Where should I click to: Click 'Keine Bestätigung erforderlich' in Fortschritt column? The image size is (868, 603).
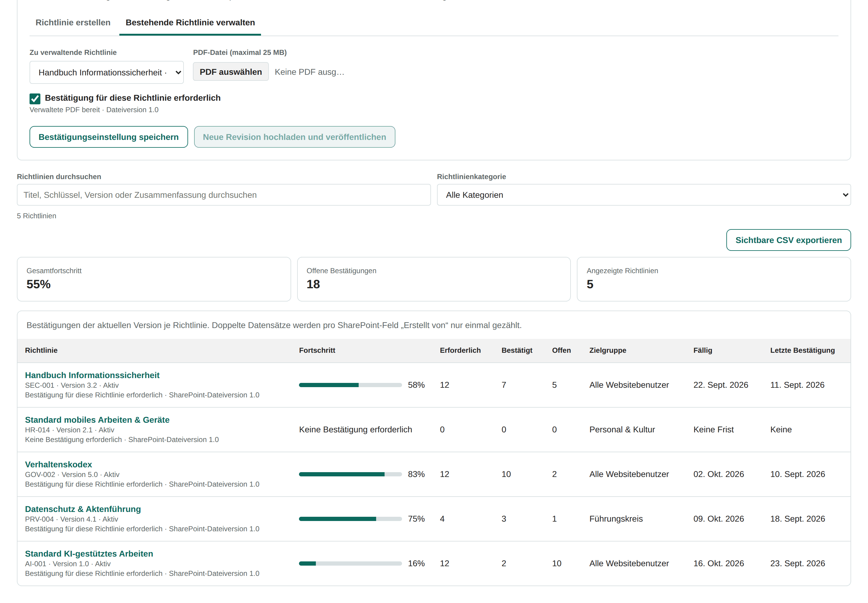click(355, 430)
